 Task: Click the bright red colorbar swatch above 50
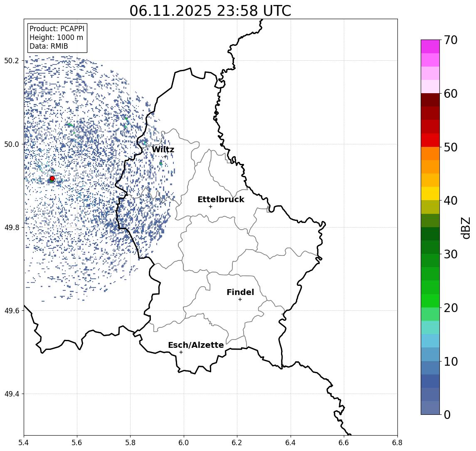coord(430,140)
